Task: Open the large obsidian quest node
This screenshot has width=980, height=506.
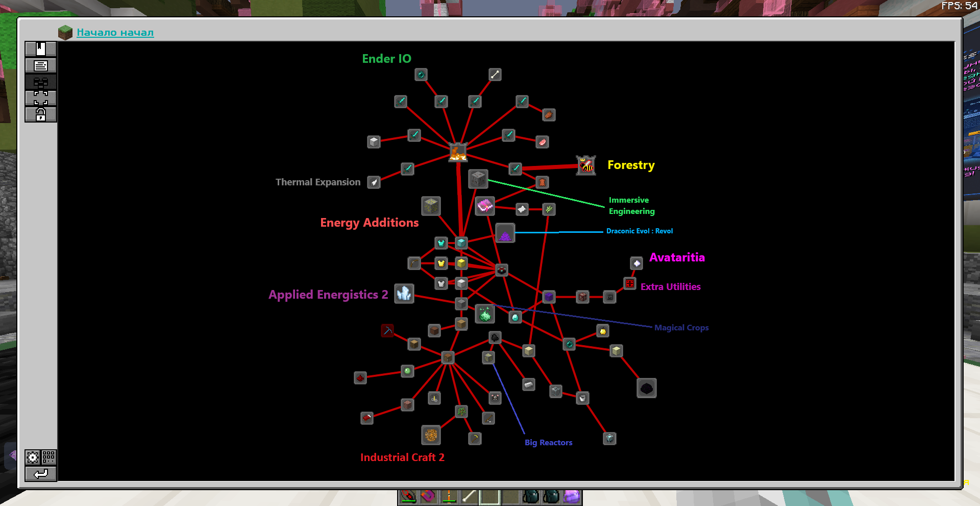Action: point(647,388)
